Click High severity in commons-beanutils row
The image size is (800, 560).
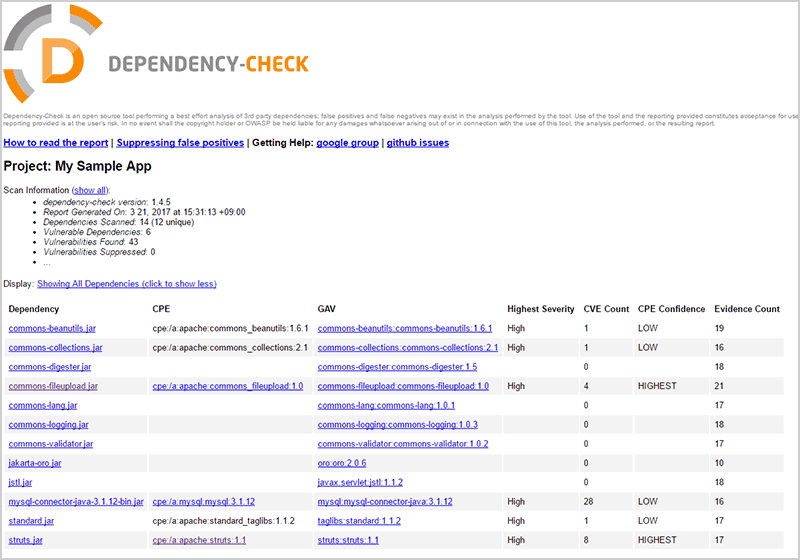pos(516,328)
